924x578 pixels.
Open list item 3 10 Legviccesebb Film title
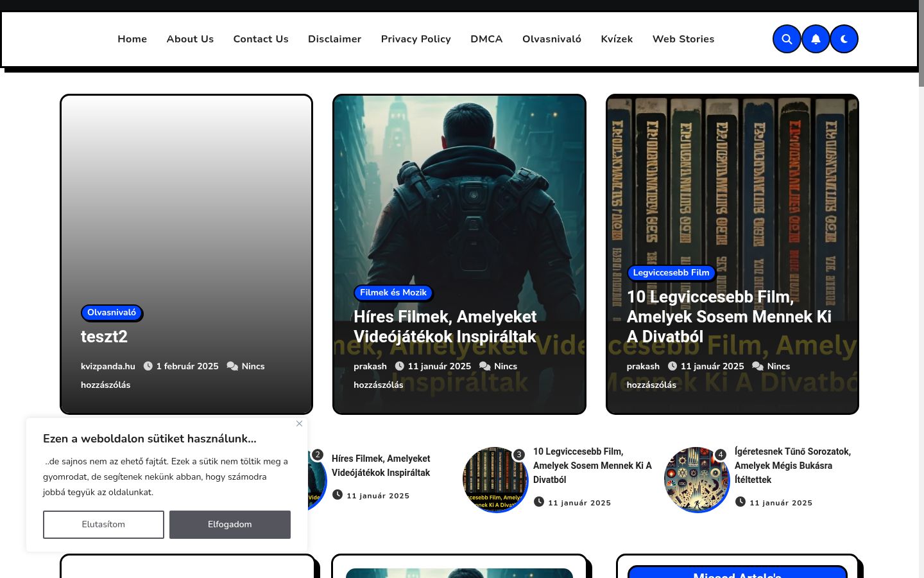[592, 466]
